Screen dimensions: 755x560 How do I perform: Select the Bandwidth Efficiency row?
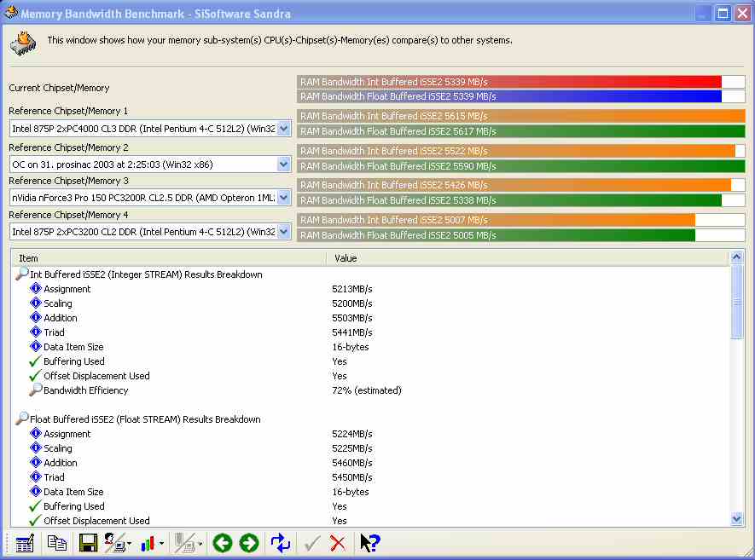pos(85,390)
